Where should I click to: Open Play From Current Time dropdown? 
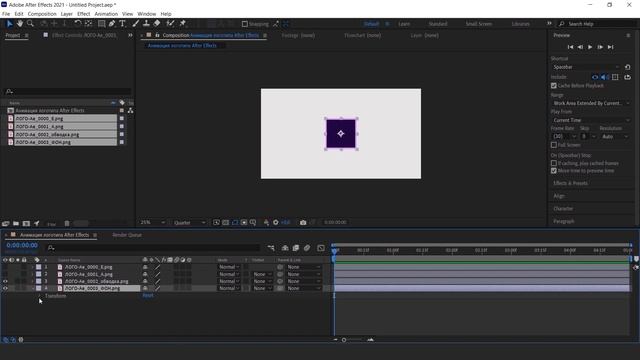pos(591,120)
